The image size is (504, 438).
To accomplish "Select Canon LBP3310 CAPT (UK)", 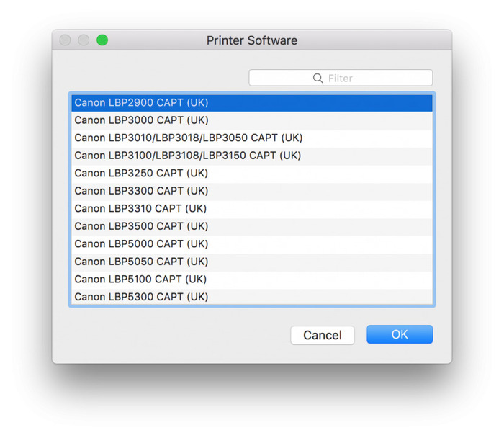I will (252, 209).
